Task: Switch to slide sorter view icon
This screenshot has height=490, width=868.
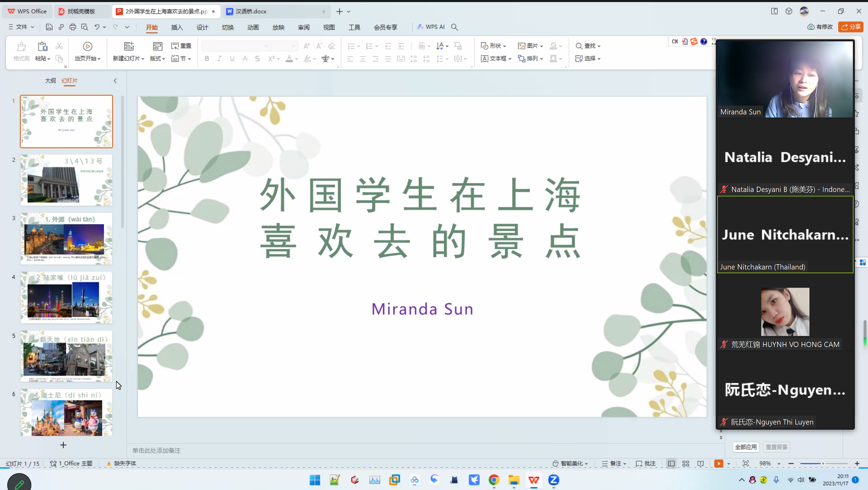Action: click(x=685, y=463)
